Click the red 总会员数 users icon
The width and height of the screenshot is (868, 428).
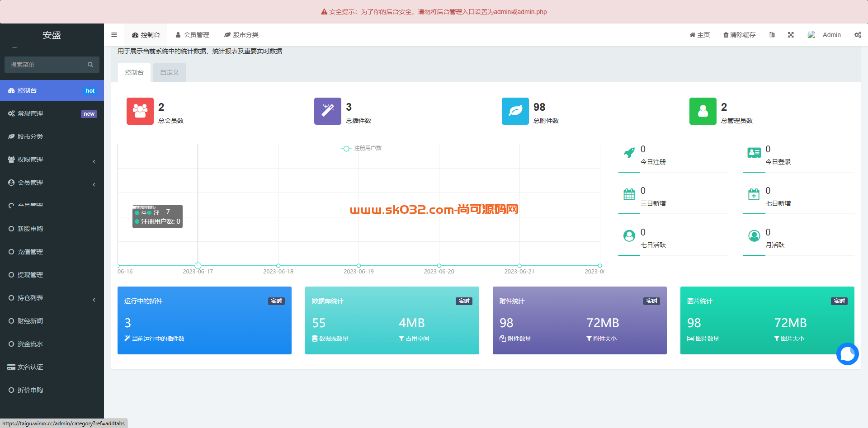[140, 111]
